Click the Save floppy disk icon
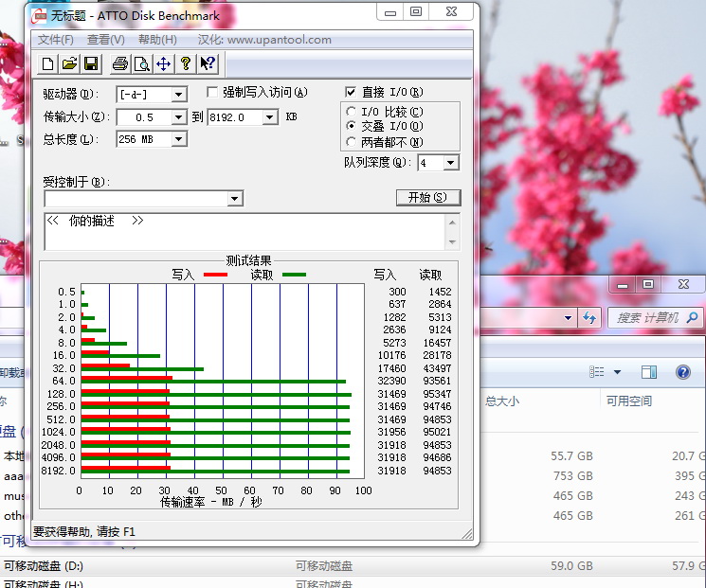 (91, 63)
